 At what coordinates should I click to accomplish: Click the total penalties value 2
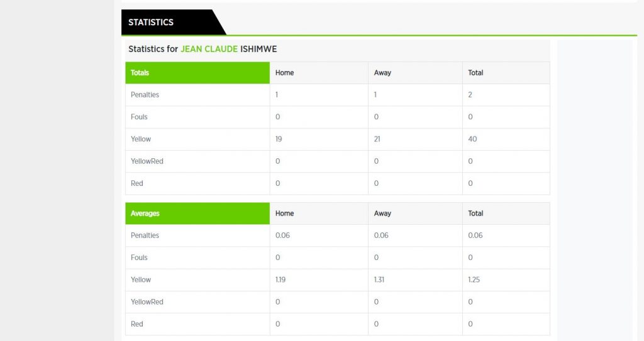click(470, 95)
